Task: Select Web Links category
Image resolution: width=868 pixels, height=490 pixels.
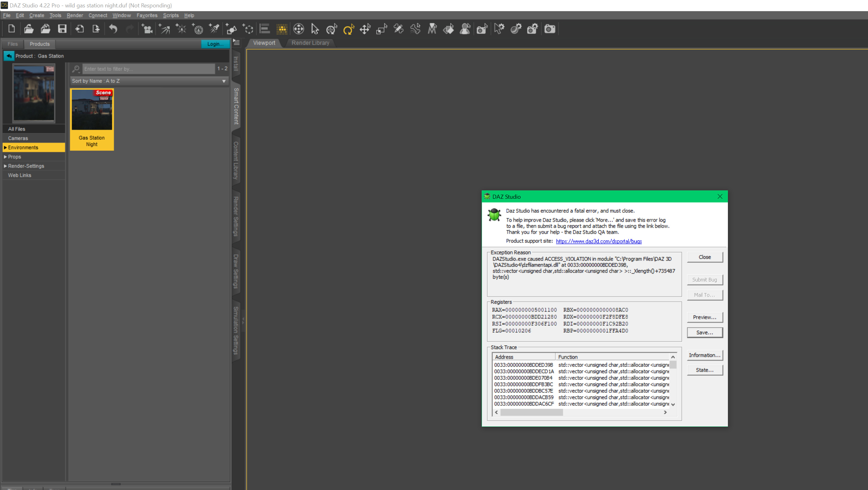Action: click(x=34, y=175)
